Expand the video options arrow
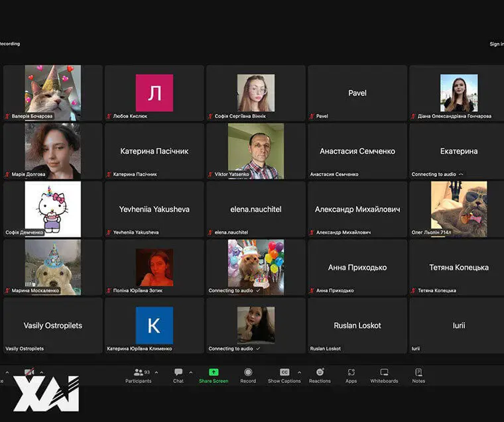This screenshot has width=504, height=422. tap(41, 372)
